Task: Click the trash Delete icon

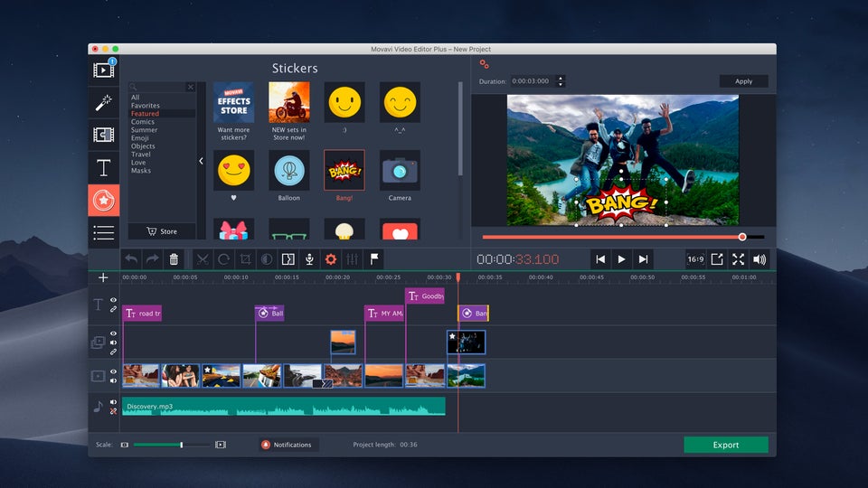Action: click(175, 259)
